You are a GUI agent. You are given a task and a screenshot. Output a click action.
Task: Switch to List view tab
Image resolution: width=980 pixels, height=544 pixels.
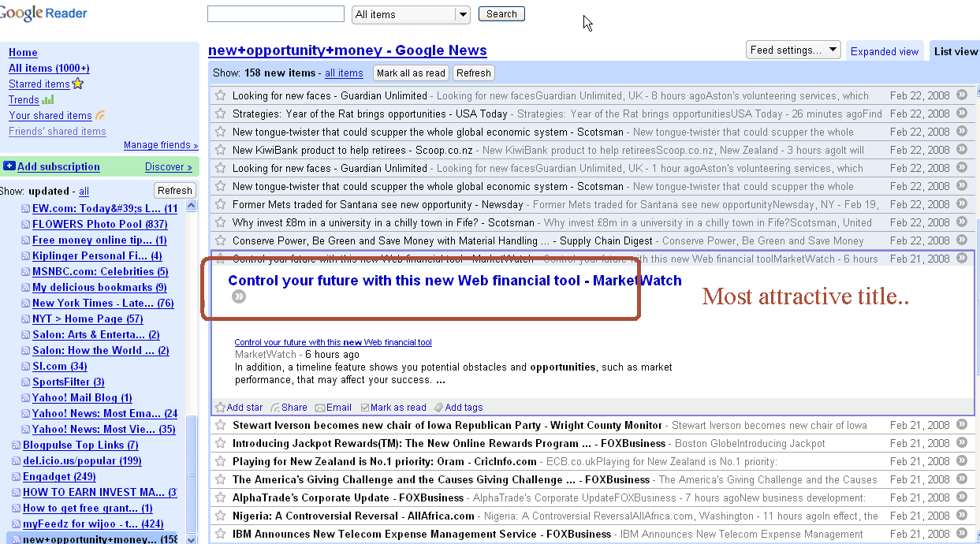(x=956, y=51)
